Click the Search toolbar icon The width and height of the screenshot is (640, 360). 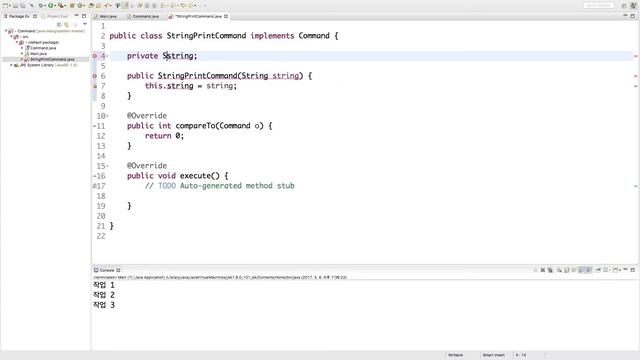tap(107, 6)
